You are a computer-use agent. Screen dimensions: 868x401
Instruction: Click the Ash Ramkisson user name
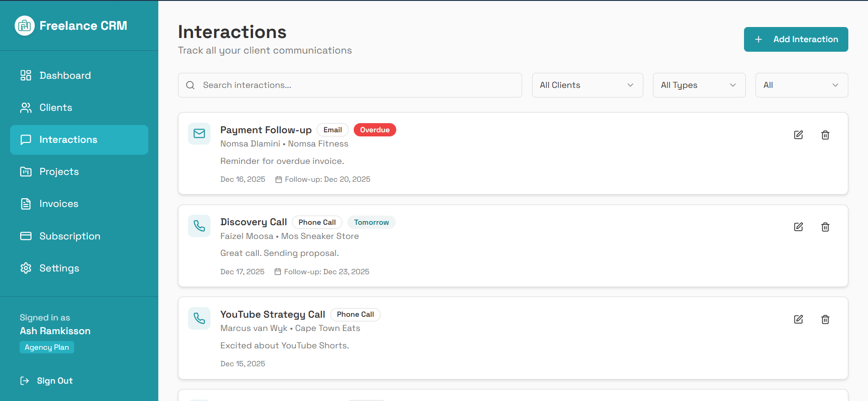(x=55, y=331)
